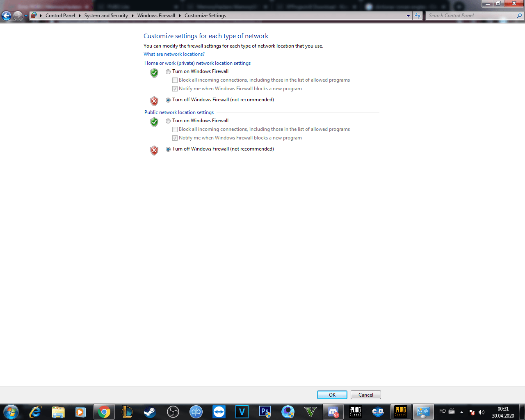Image resolution: width=525 pixels, height=420 pixels.
Task: Open Steam from the taskbar
Action: [x=150, y=412]
